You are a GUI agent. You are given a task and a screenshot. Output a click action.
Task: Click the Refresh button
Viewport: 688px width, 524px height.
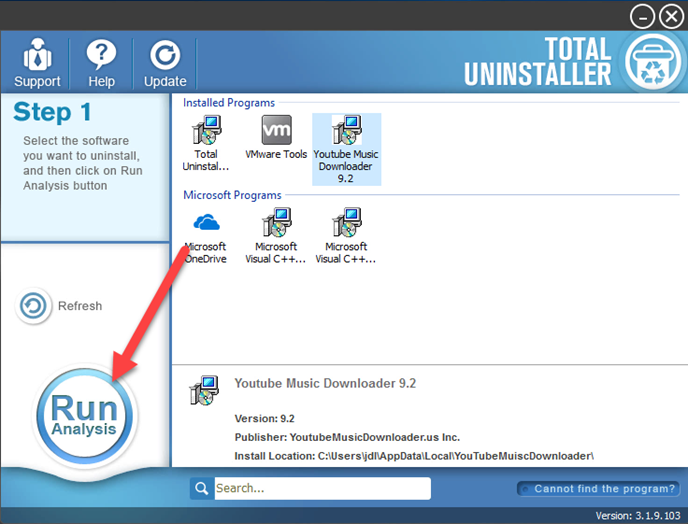tap(59, 306)
